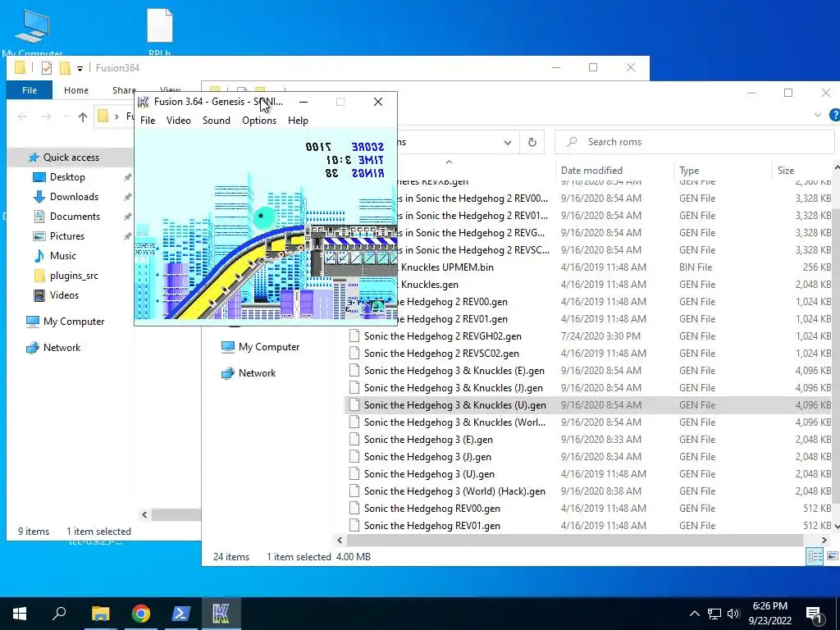The width and height of the screenshot is (840, 630).
Task: Switch roms window to Large icons view
Action: [832, 557]
